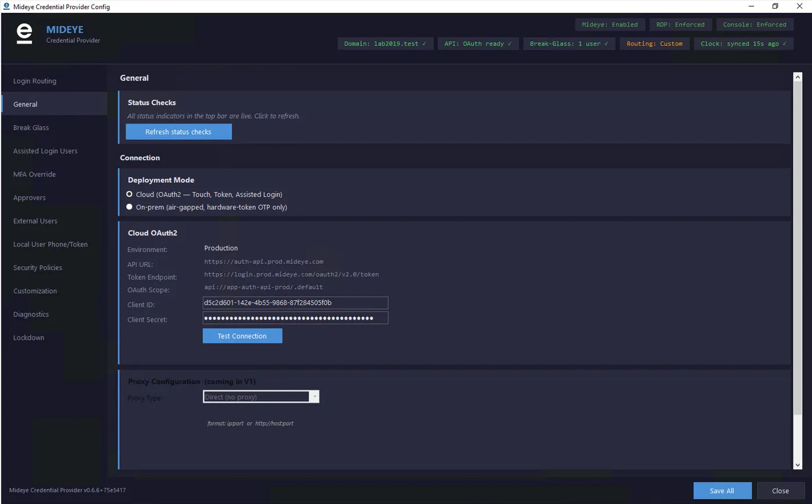The image size is (812, 504).
Task: Click scrollbar down arrow
Action: point(797,465)
